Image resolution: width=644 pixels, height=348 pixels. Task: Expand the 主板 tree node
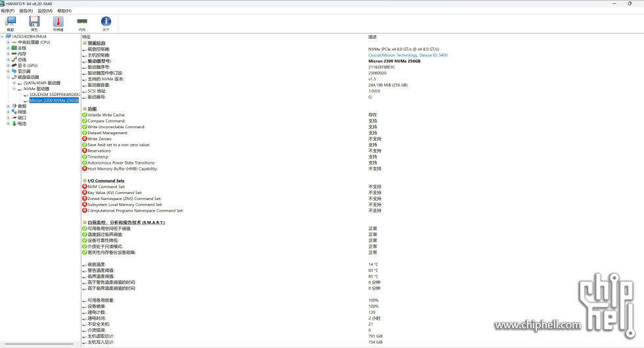(x=8, y=48)
